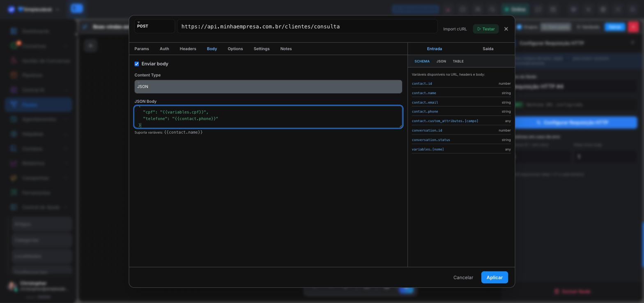Click the Import cURL link
The width and height of the screenshot is (644, 303).
[455, 29]
